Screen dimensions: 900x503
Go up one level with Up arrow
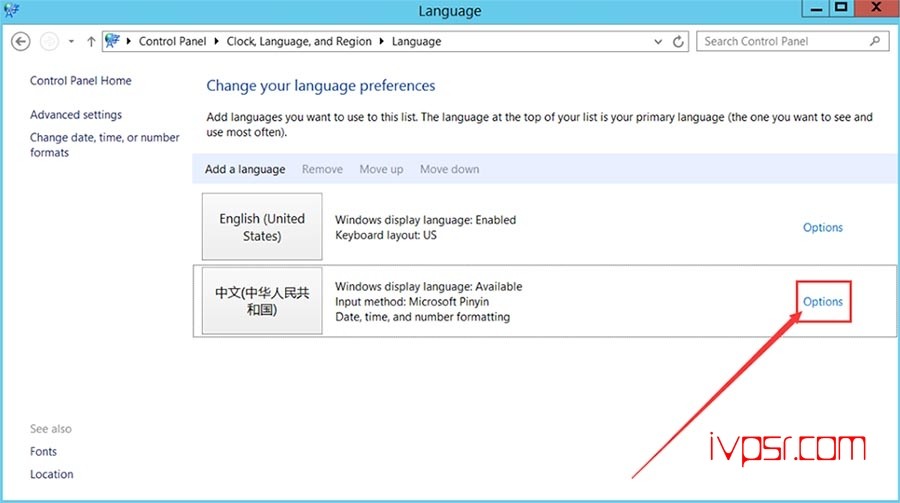pos(91,41)
